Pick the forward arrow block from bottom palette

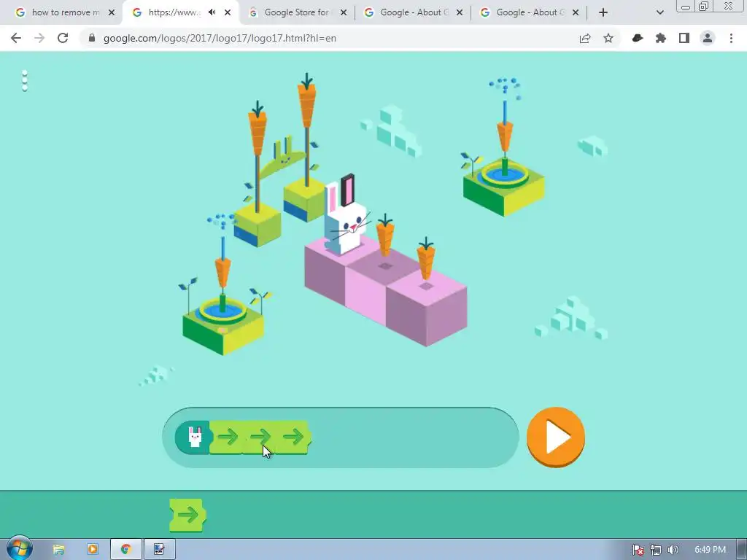point(187,515)
